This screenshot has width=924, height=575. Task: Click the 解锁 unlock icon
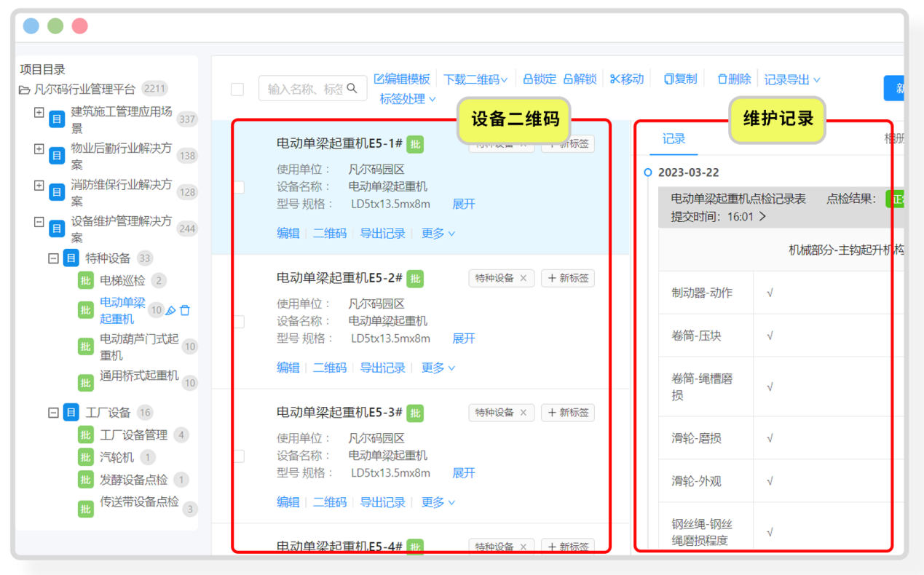[x=568, y=79]
